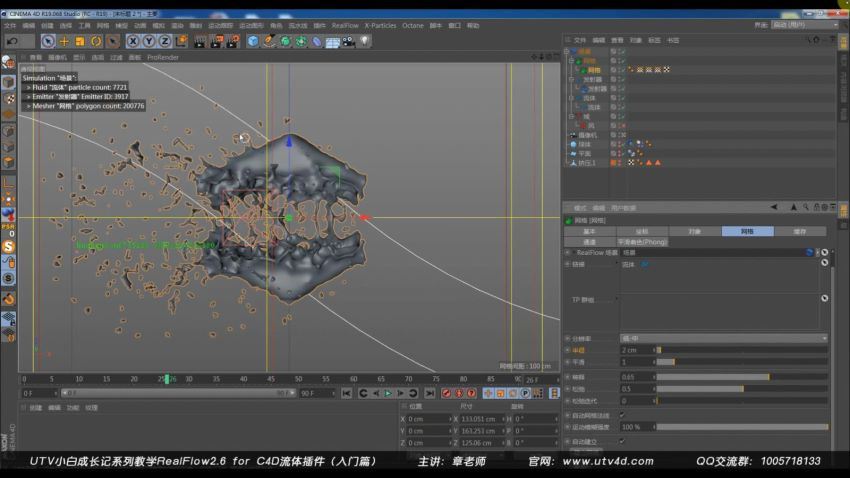This screenshot has width=850, height=478.
Task: Toggle the autokeying button
Action: [459, 393]
